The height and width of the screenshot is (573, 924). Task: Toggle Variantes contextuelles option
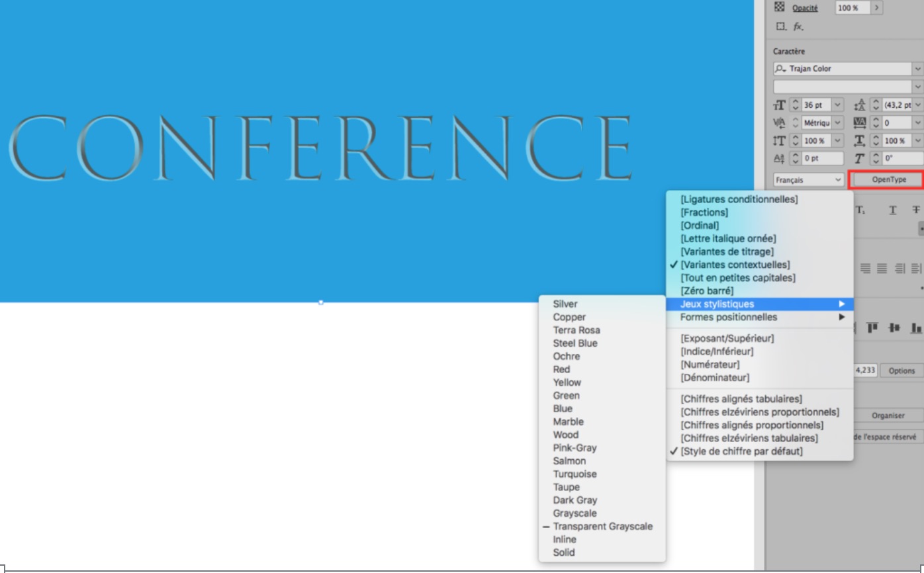point(735,265)
